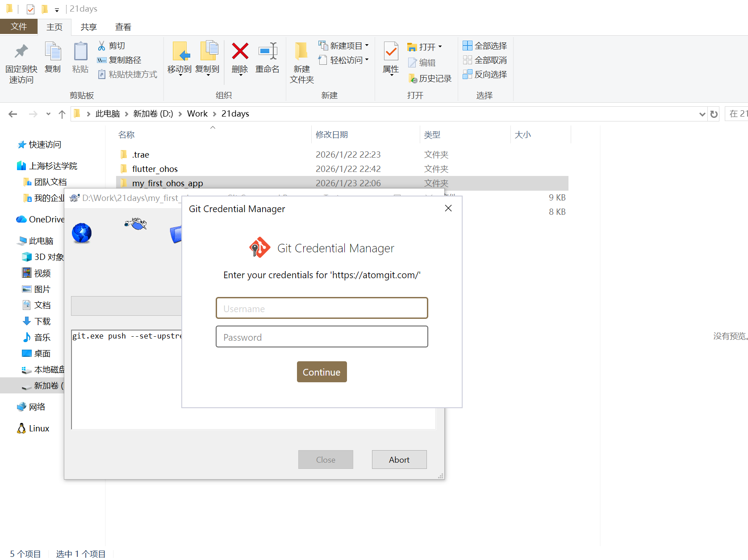Click the Copy icon in ribbon
The height and width of the screenshot is (560, 748).
click(53, 51)
